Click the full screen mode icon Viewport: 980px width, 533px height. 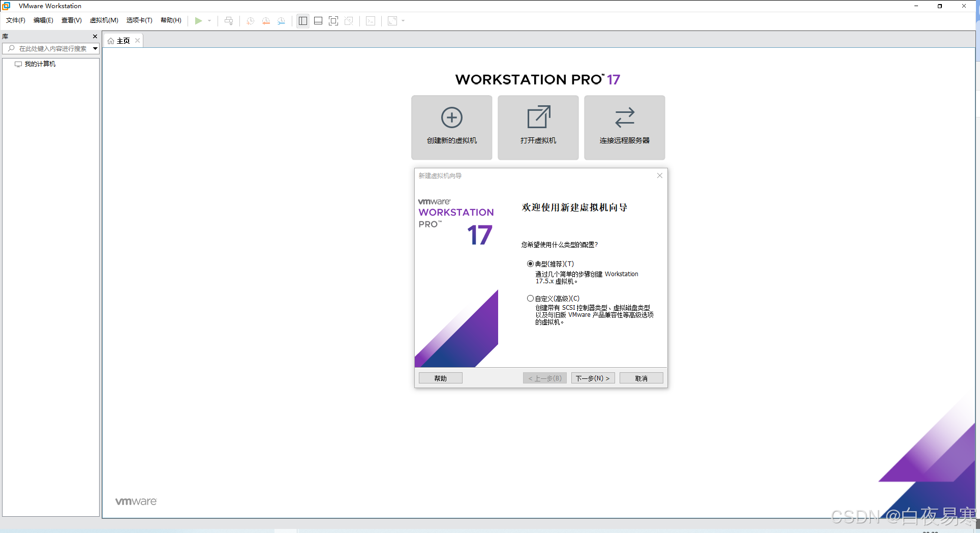pos(333,21)
